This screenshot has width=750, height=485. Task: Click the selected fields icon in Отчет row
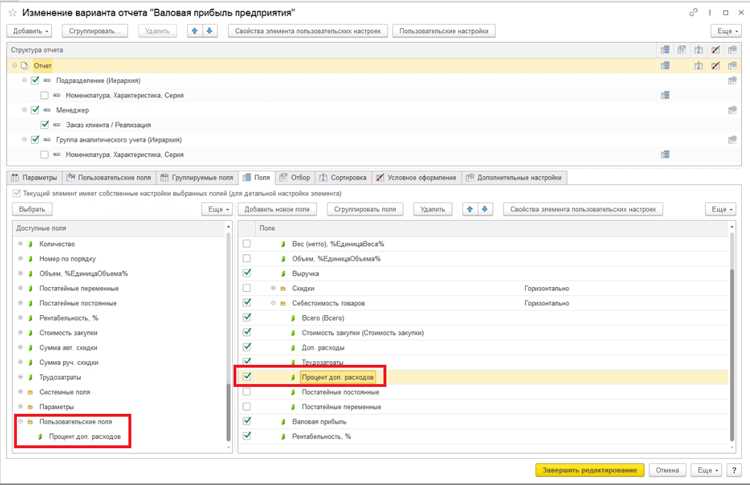pos(665,66)
